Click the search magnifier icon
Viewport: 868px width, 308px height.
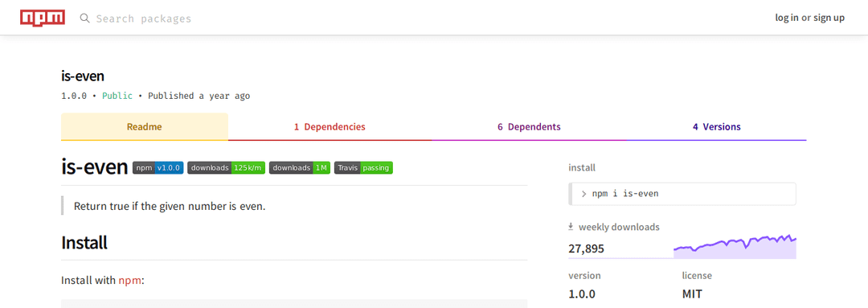tap(84, 18)
